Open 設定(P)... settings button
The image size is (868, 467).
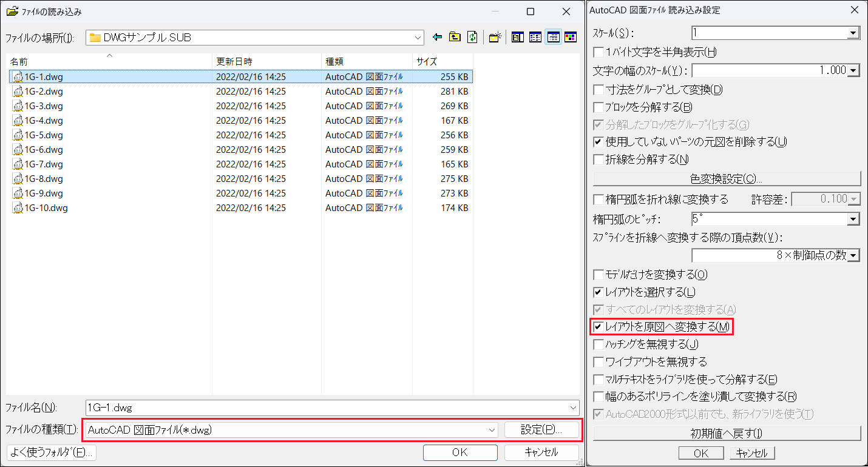[541, 429]
